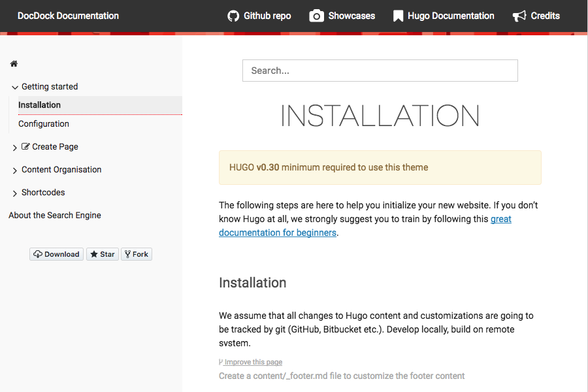Screen dimensions: 588x392
Task: Click the Improve this page link
Action: click(253, 362)
